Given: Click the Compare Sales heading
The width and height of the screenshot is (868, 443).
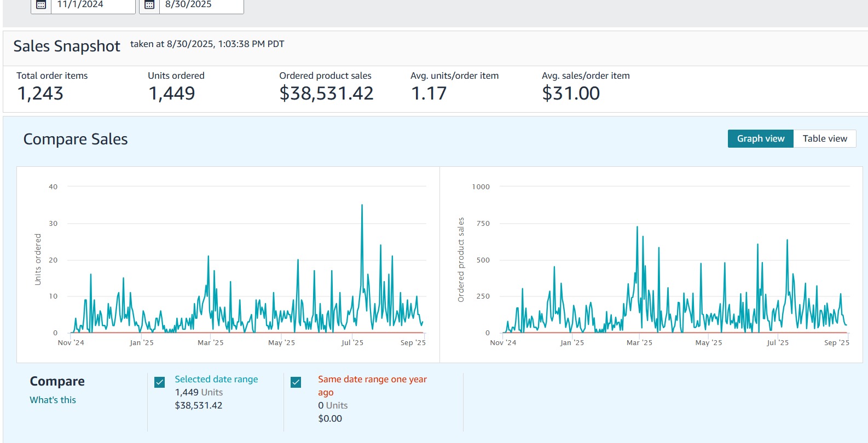Looking at the screenshot, I should (x=76, y=139).
